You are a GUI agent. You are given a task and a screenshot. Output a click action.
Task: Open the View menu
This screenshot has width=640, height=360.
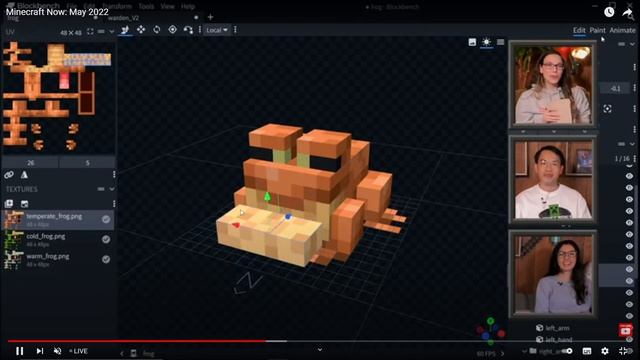pyautogui.click(x=167, y=6)
